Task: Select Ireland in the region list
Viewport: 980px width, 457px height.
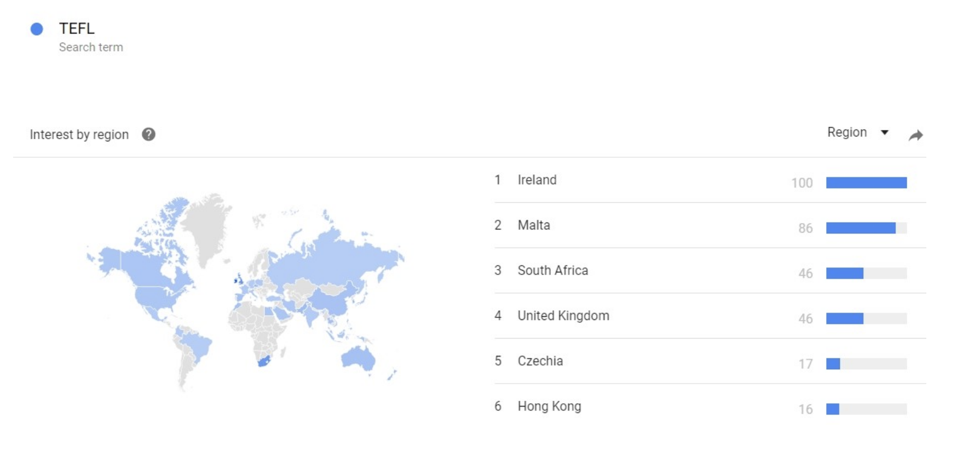Action: (537, 180)
